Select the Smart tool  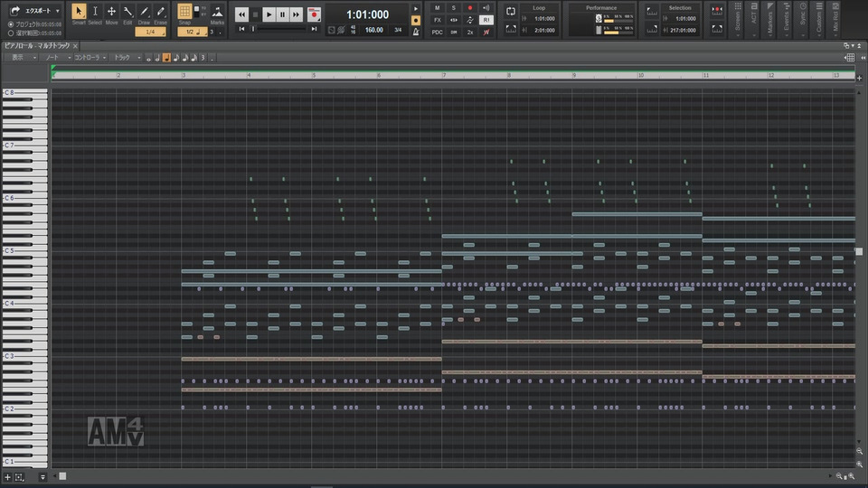79,12
